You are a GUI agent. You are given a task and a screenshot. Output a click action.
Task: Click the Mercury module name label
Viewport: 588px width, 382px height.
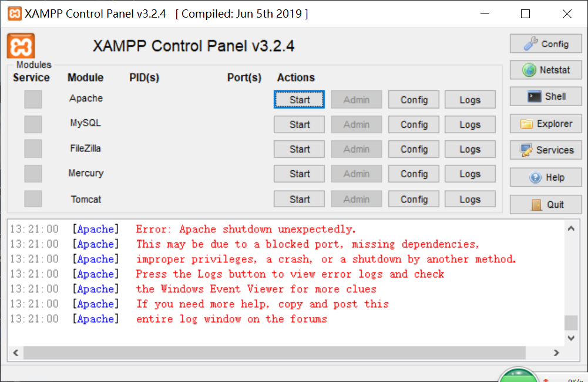click(86, 173)
